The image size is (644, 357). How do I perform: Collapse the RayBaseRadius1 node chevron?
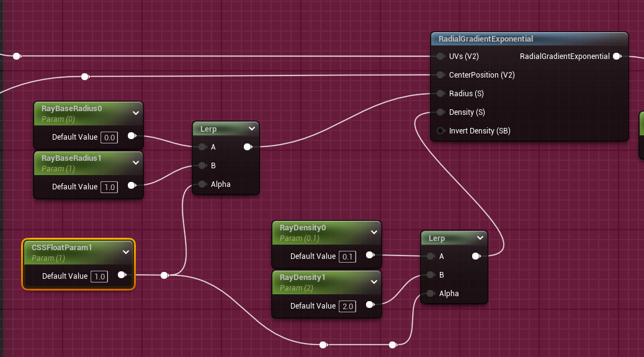point(135,163)
